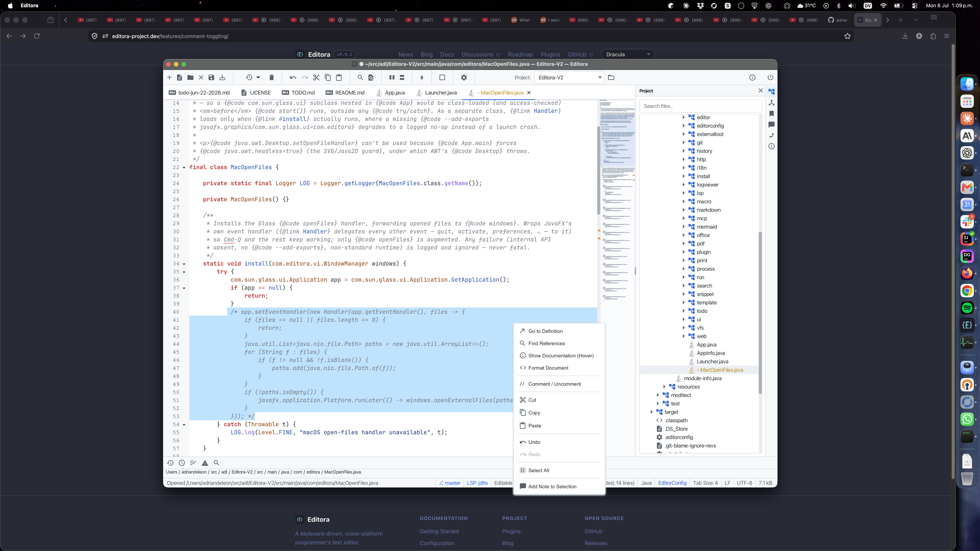Click the Search files input field
The width and height of the screenshot is (980, 551).
700,106
